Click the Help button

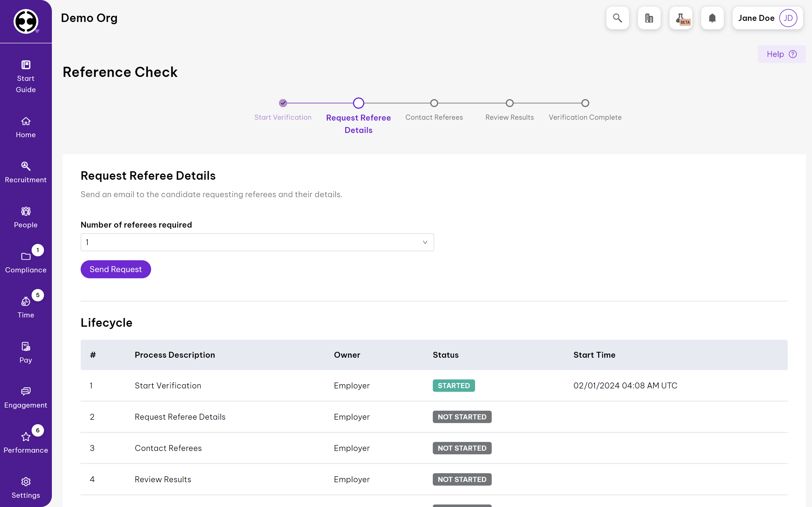[x=781, y=54]
